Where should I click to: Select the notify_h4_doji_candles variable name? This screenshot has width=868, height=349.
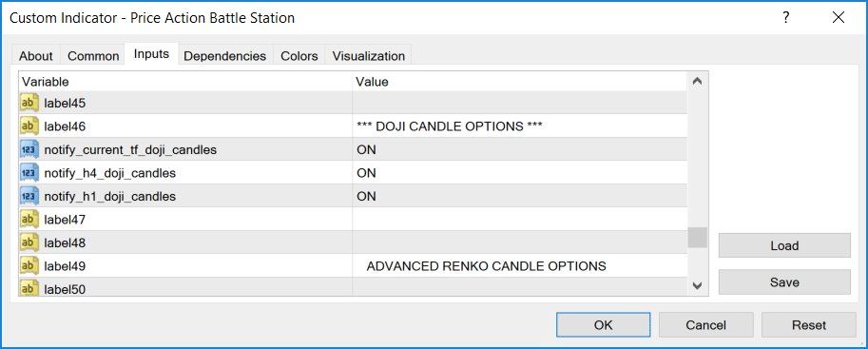(x=110, y=173)
